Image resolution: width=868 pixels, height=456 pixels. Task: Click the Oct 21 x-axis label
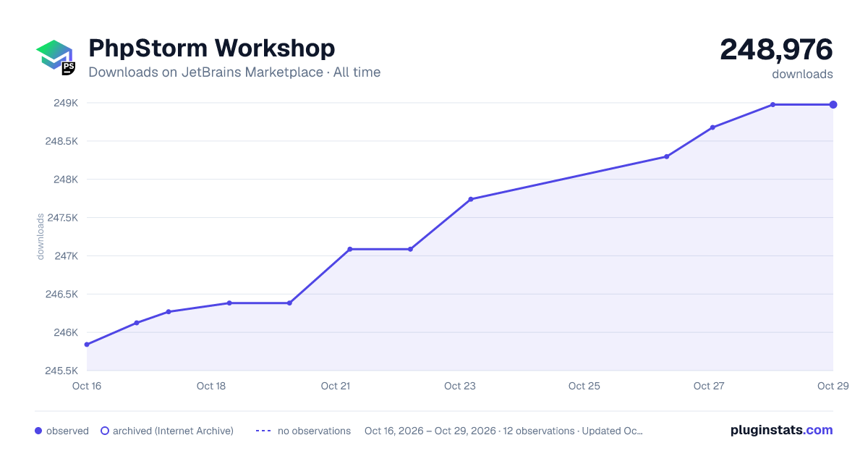(336, 386)
